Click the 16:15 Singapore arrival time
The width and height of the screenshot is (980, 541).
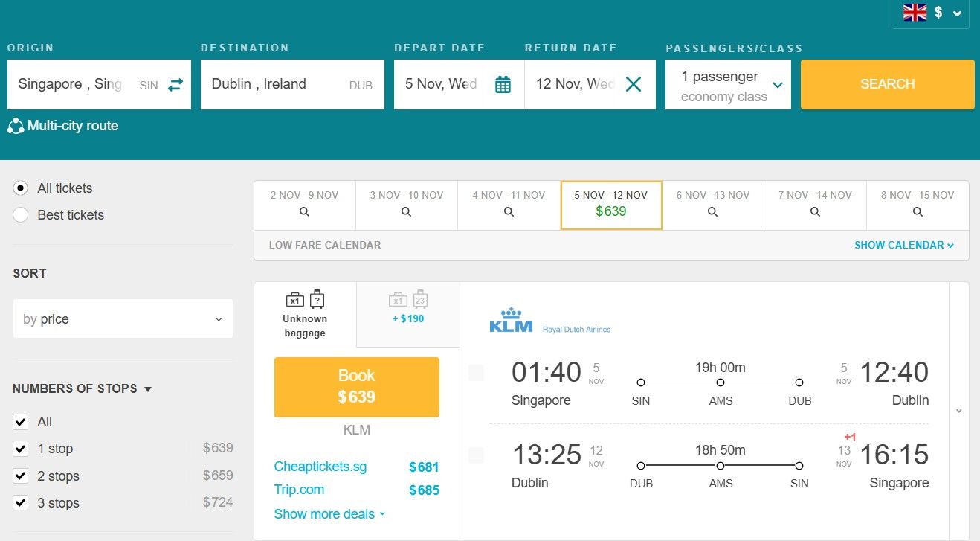(x=894, y=455)
